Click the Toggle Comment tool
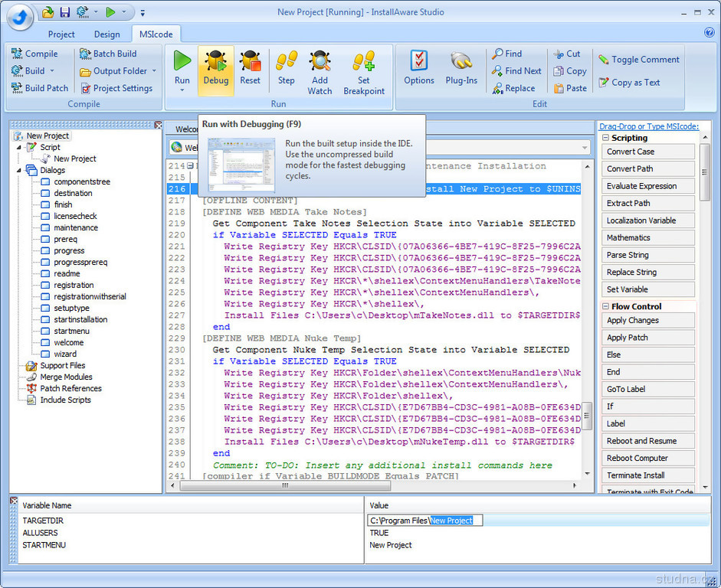The width and height of the screenshot is (721, 588). pyautogui.click(x=638, y=60)
